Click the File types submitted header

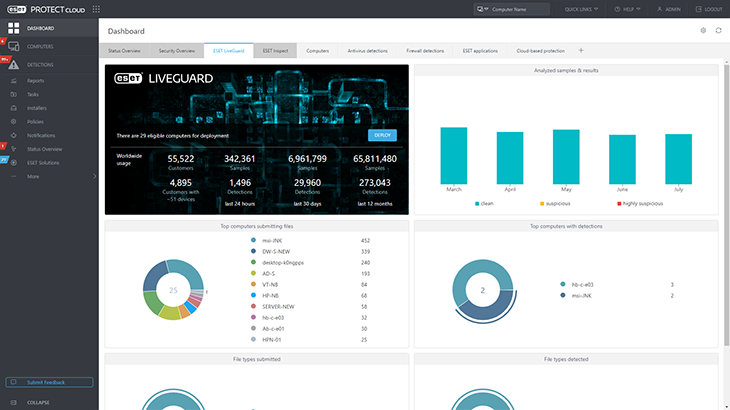[x=257, y=359]
